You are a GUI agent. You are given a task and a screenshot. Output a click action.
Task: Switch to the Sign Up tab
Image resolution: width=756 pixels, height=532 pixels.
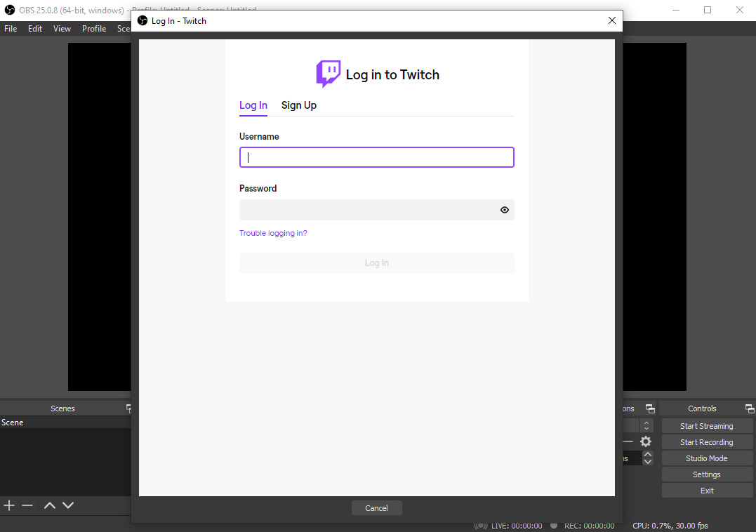[299, 105]
